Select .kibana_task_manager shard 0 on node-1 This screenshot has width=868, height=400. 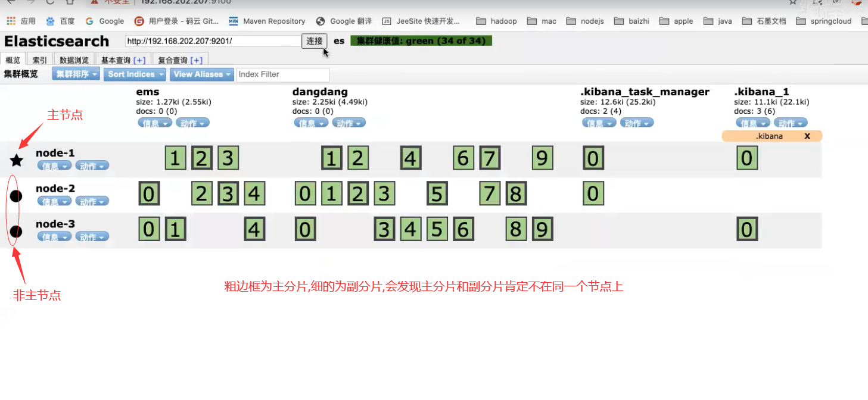point(593,158)
